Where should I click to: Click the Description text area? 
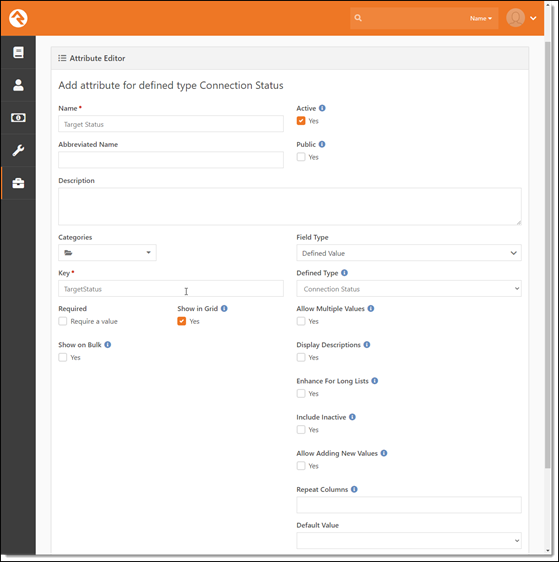pyautogui.click(x=290, y=206)
